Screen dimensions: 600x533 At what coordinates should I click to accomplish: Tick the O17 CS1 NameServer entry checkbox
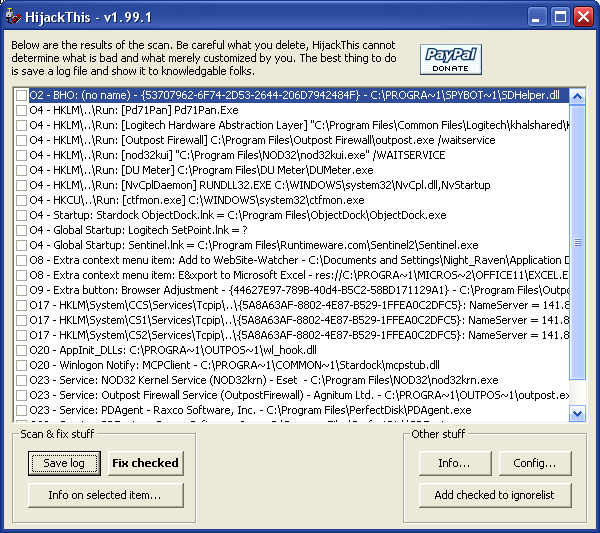pyautogui.click(x=21, y=320)
